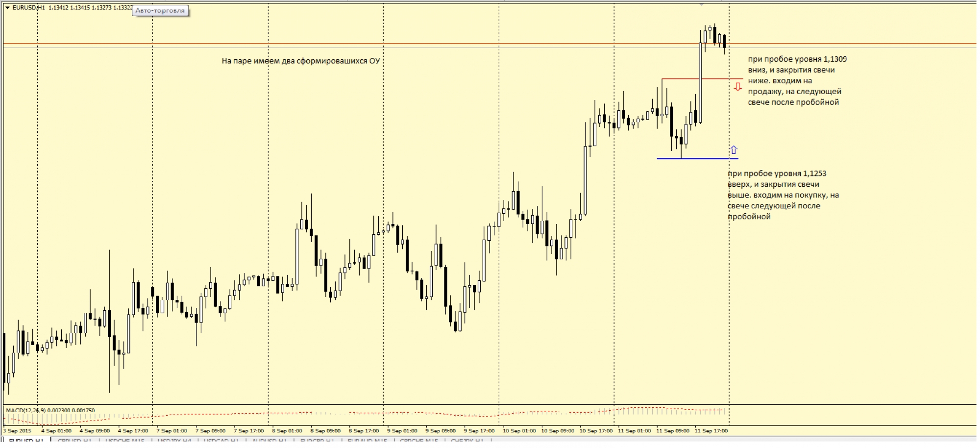The width and height of the screenshot is (980, 448).
Task: Switch to the USDCHF,M15 chart tab
Action: (124, 441)
